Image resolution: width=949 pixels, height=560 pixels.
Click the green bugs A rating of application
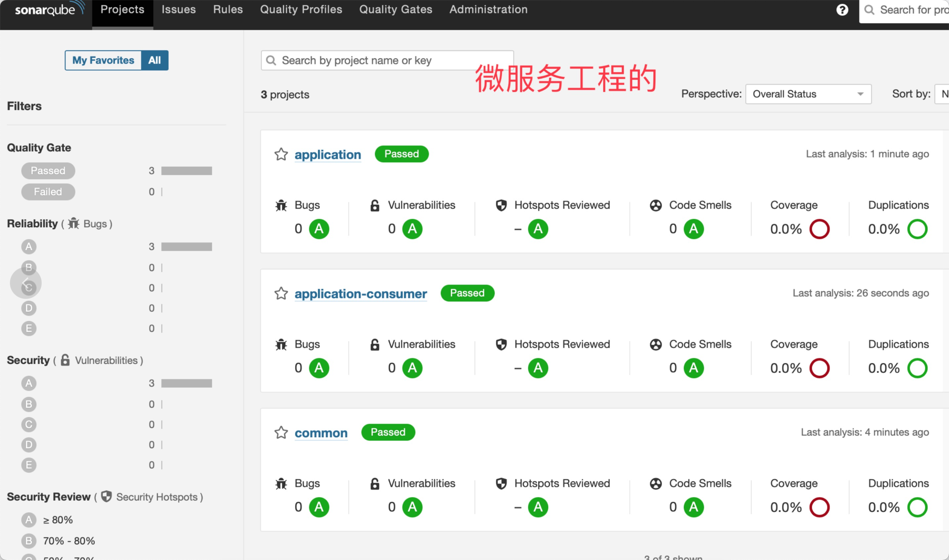(319, 229)
